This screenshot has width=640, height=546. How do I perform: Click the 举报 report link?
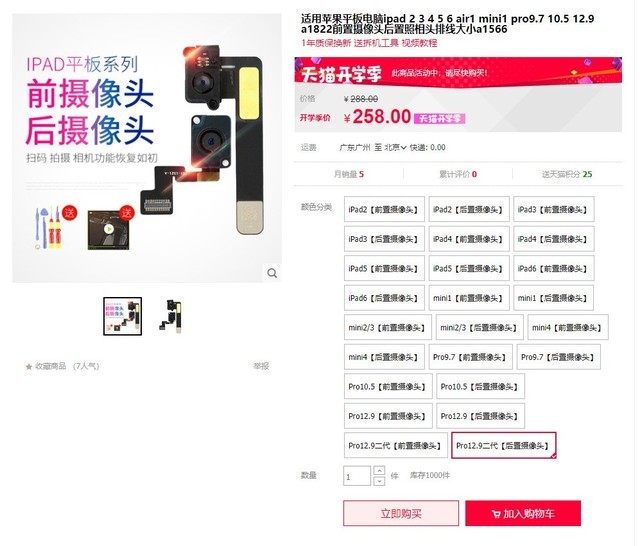pos(261,366)
